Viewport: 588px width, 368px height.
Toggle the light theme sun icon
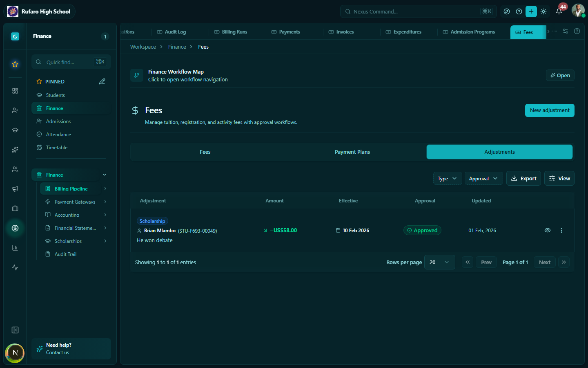(543, 11)
